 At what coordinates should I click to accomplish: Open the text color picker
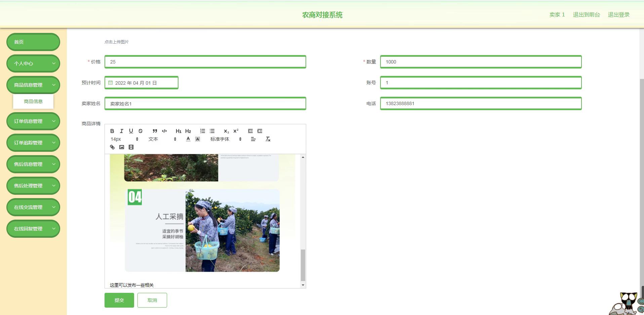(188, 139)
